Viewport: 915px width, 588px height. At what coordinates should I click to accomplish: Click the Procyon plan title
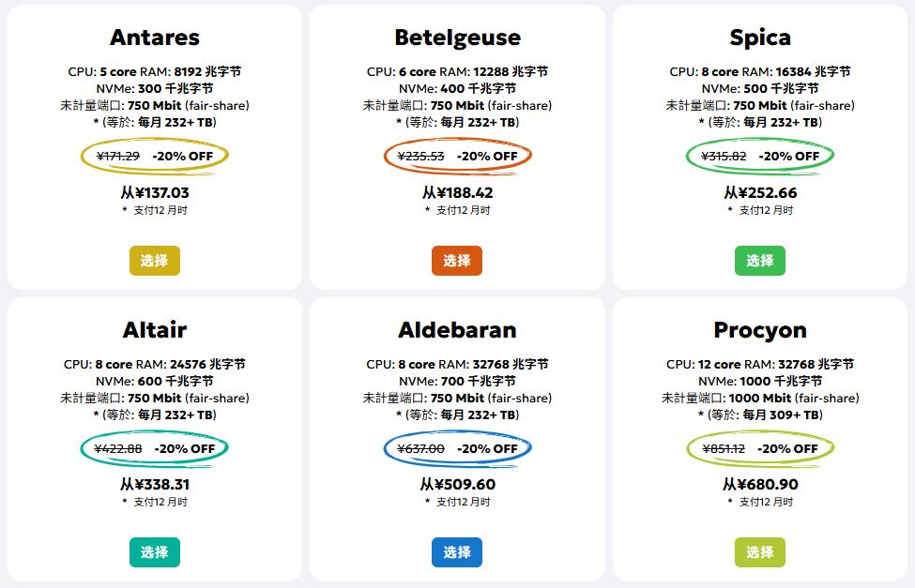(759, 330)
